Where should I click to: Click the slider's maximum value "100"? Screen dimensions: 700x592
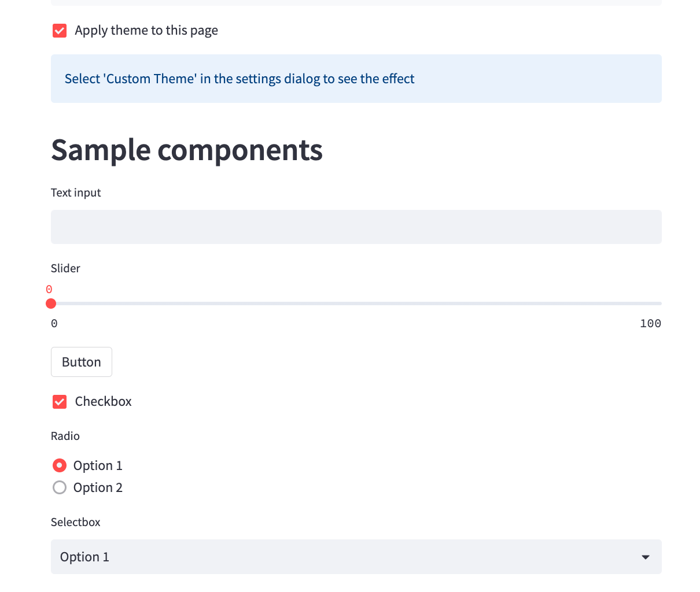(x=650, y=324)
